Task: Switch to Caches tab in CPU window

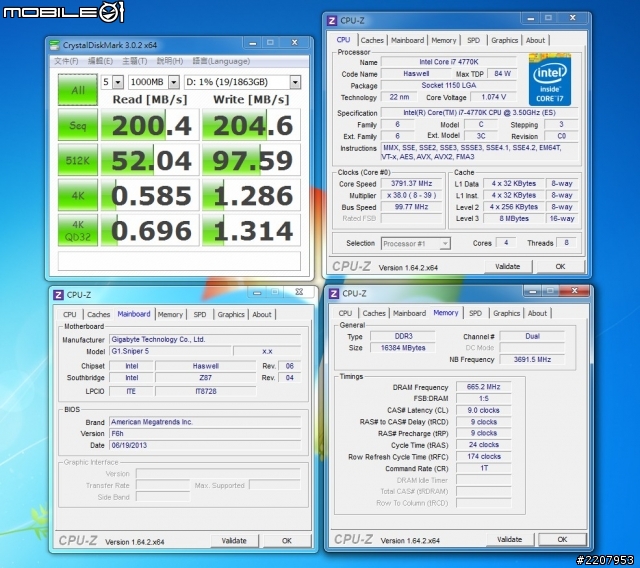Action: (x=372, y=40)
